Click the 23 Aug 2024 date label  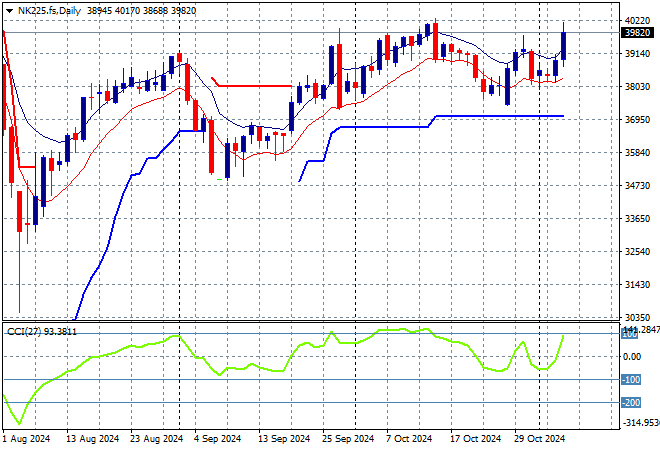point(157,439)
